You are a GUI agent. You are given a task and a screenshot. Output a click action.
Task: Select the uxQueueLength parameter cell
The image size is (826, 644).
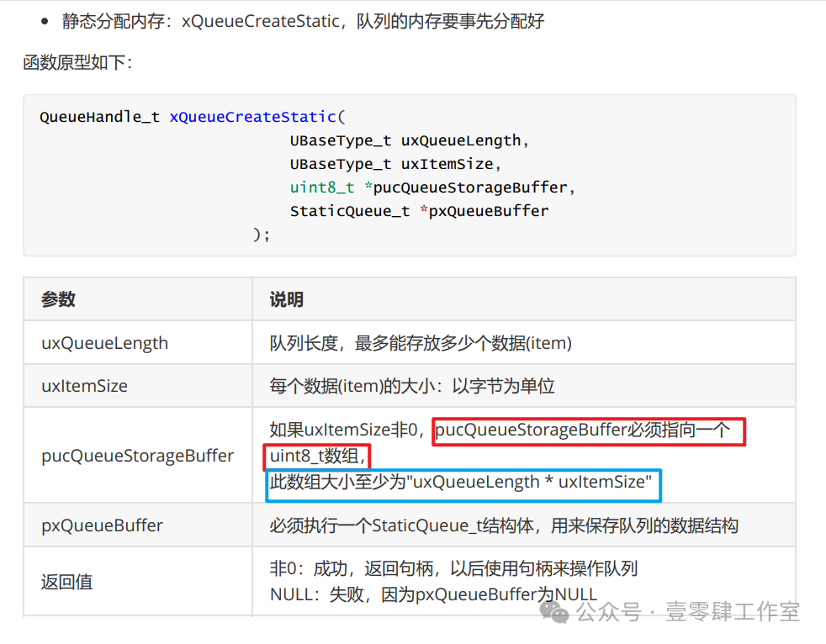point(137,343)
